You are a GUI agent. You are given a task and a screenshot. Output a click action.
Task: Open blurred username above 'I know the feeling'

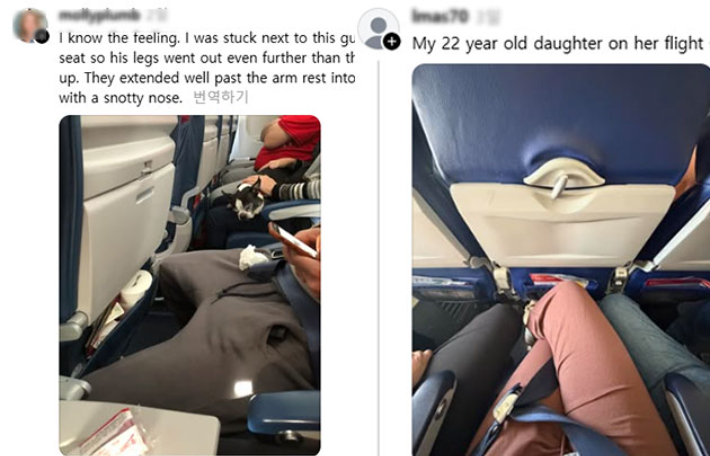[100, 16]
